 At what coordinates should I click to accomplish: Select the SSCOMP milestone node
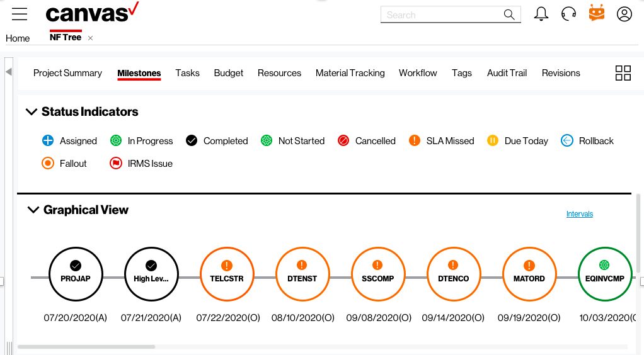click(x=378, y=274)
